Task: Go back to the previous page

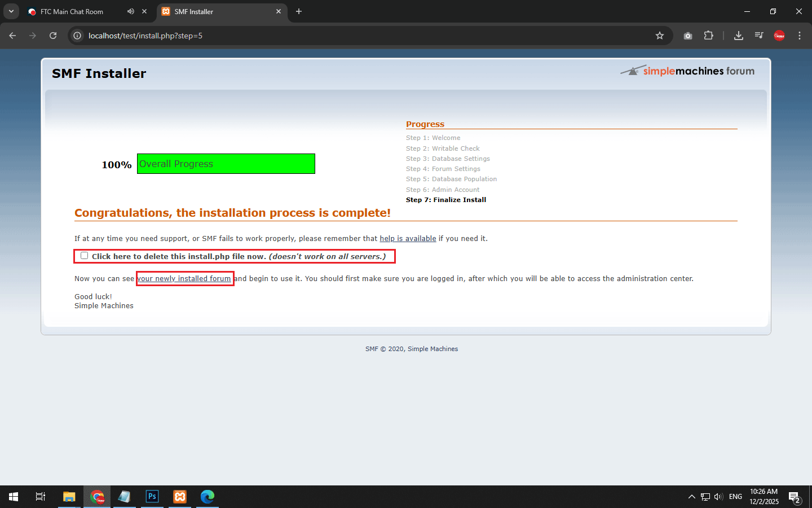Action: 12,36
